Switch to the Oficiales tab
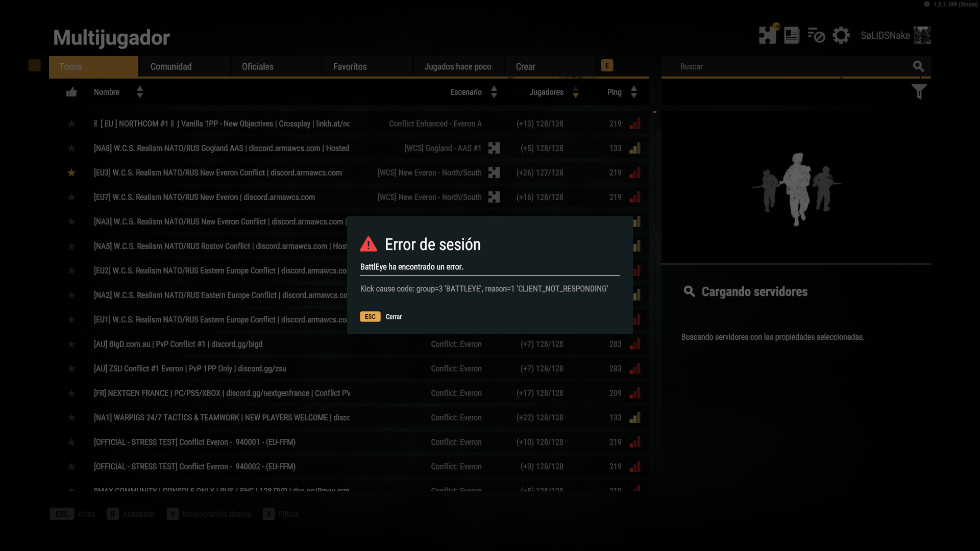 (276, 67)
